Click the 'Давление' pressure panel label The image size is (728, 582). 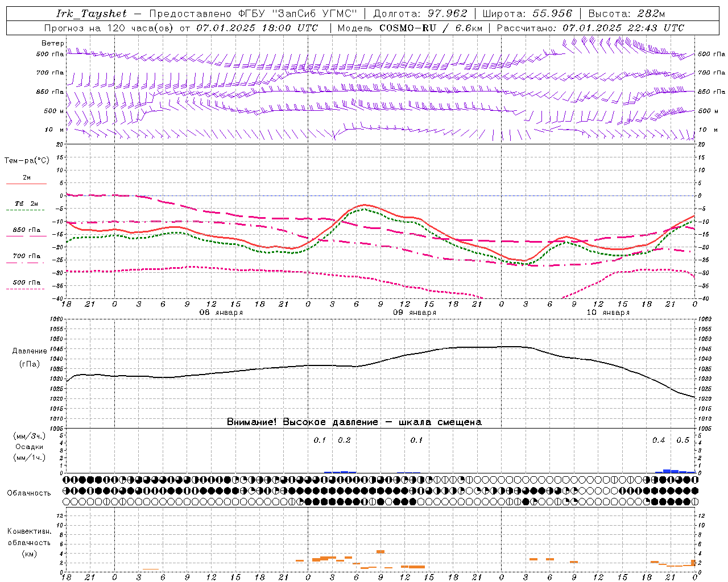[30, 351]
